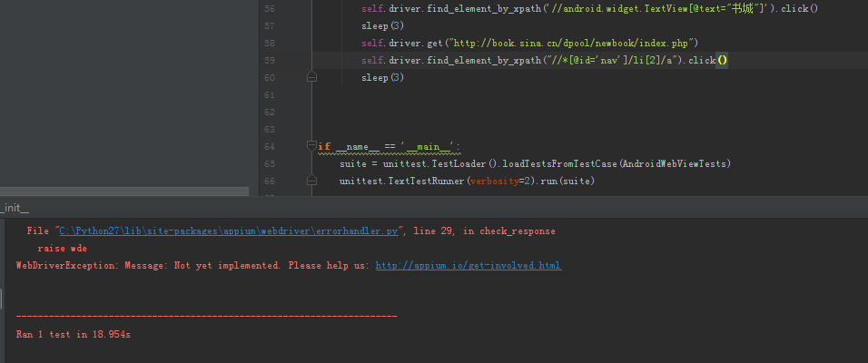The image size is (868, 363).
Task: Click the sleep(3) call on line 60
Action: [x=382, y=77]
